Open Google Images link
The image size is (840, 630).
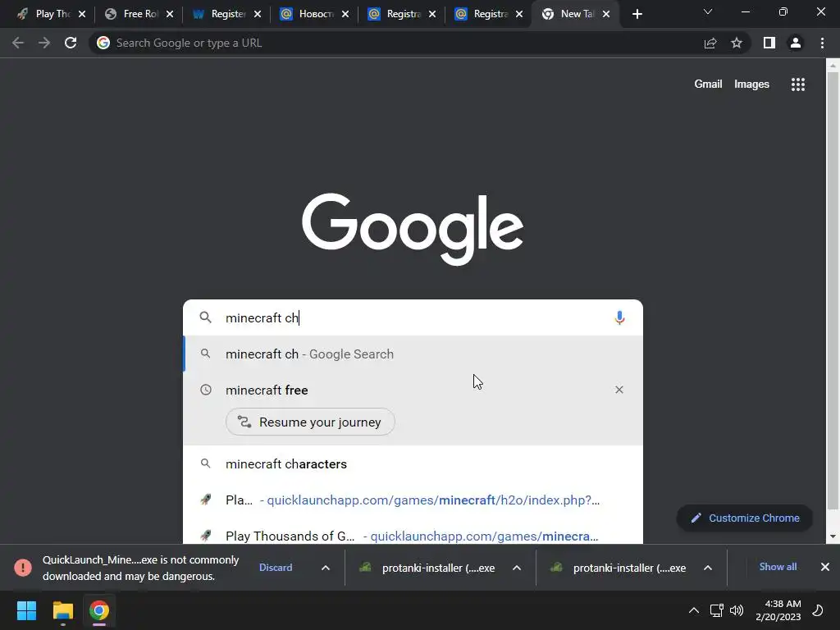751,84
